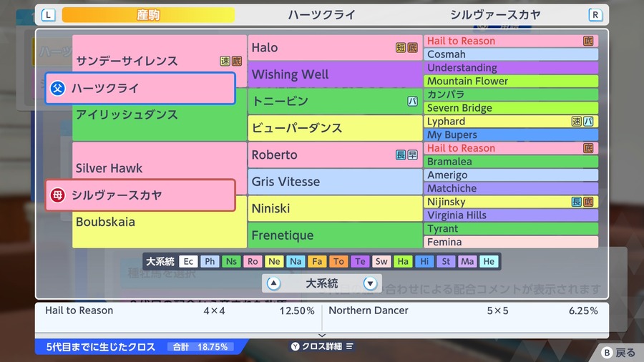This screenshot has height=362, width=644.
Task: Click the My Bupers ancestor row
Action: [x=511, y=135]
